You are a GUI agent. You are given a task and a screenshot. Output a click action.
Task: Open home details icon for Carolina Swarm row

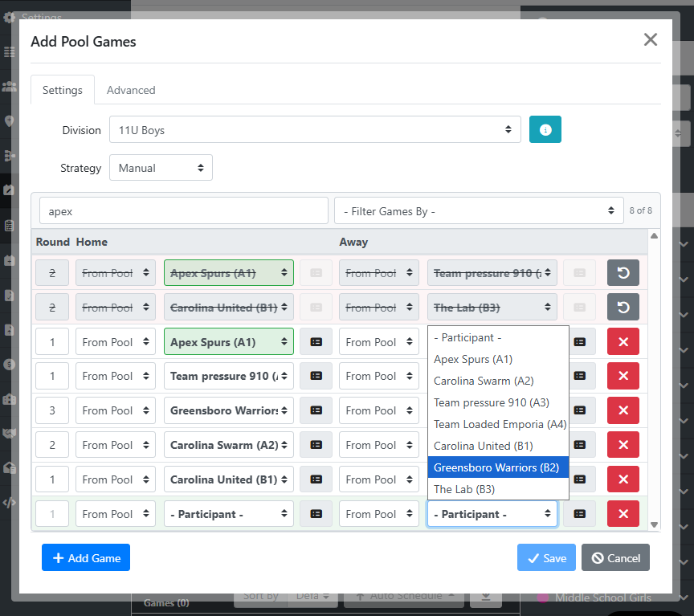point(316,445)
